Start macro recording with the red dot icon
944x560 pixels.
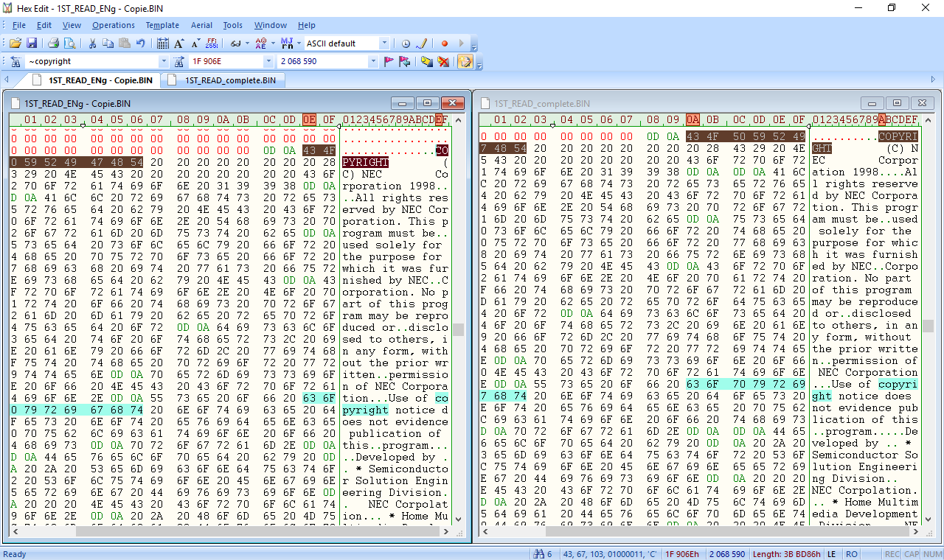[x=445, y=43]
